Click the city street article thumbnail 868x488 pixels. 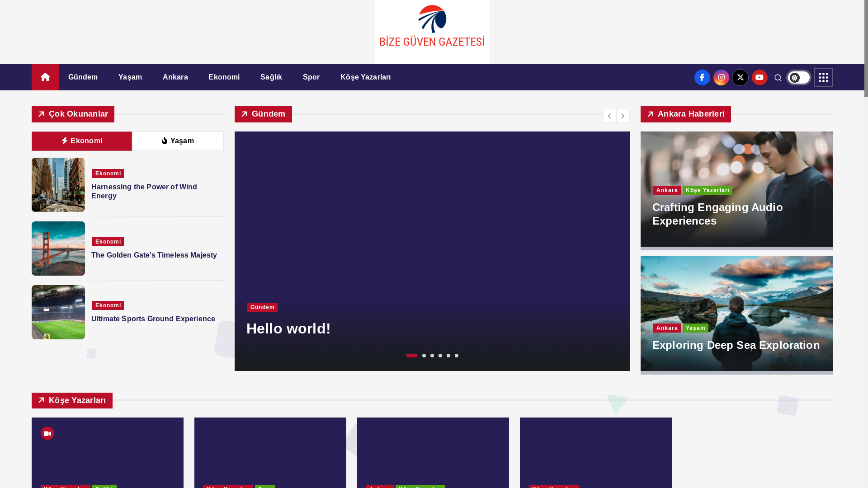[58, 185]
